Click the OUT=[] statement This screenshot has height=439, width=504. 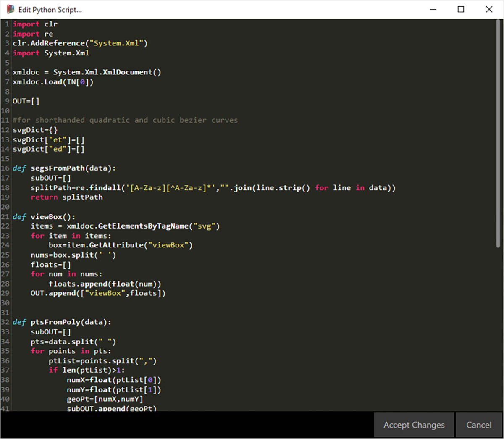pyautogui.click(x=26, y=101)
